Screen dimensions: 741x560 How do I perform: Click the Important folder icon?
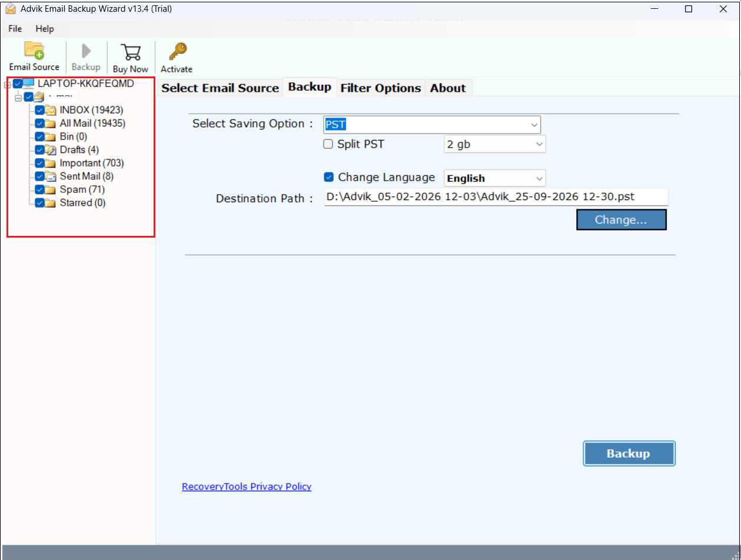(51, 163)
